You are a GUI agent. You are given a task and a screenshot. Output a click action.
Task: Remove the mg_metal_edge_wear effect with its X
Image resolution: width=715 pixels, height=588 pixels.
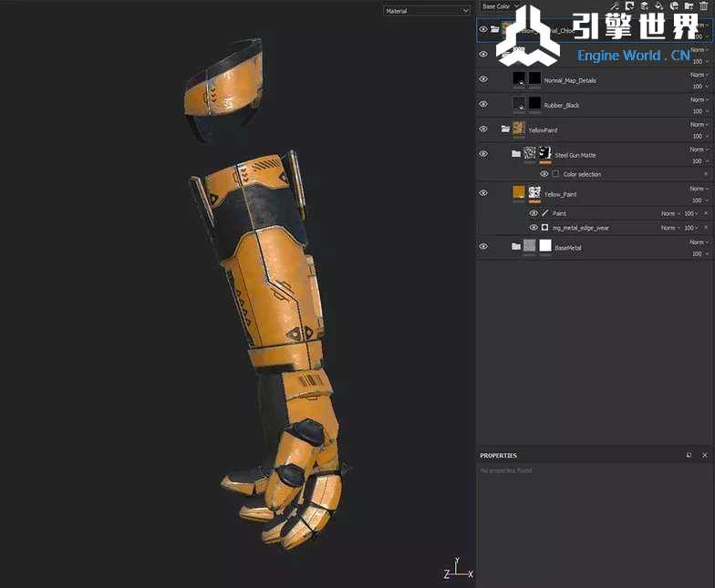(x=705, y=228)
